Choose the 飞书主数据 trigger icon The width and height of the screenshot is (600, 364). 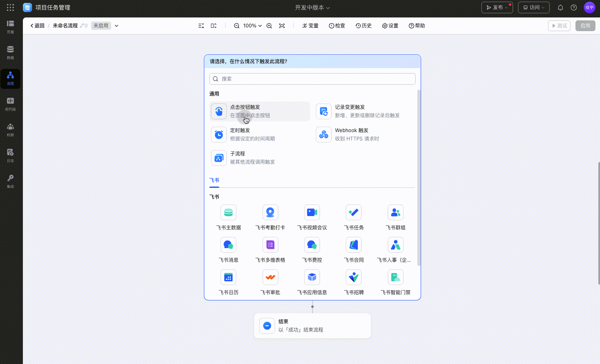tap(228, 212)
